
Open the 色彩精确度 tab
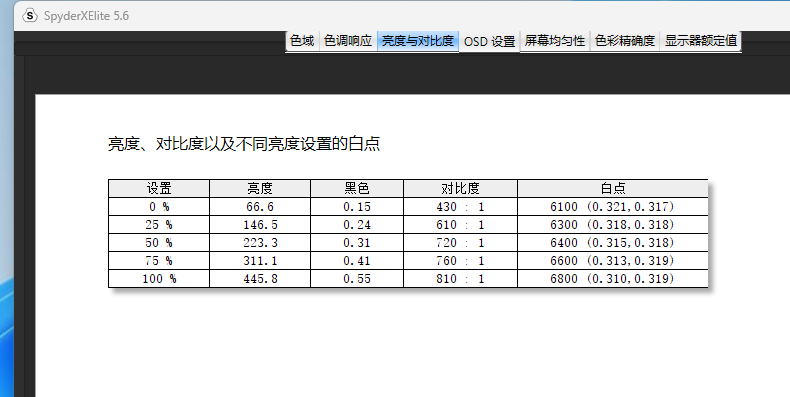[x=625, y=41]
